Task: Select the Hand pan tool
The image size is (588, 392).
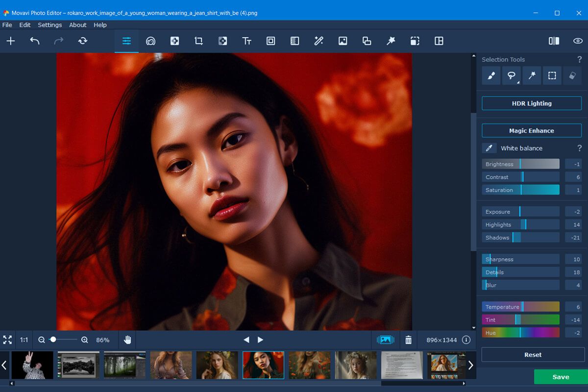Action: (126, 340)
